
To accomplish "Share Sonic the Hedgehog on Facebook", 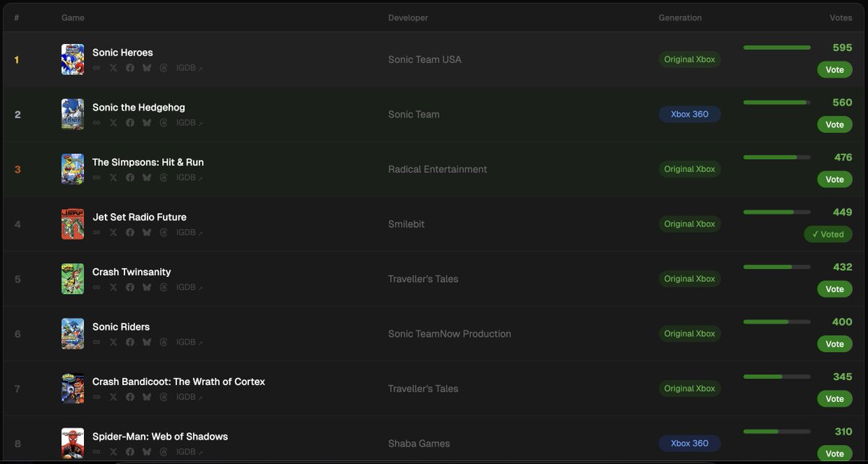I will point(130,123).
